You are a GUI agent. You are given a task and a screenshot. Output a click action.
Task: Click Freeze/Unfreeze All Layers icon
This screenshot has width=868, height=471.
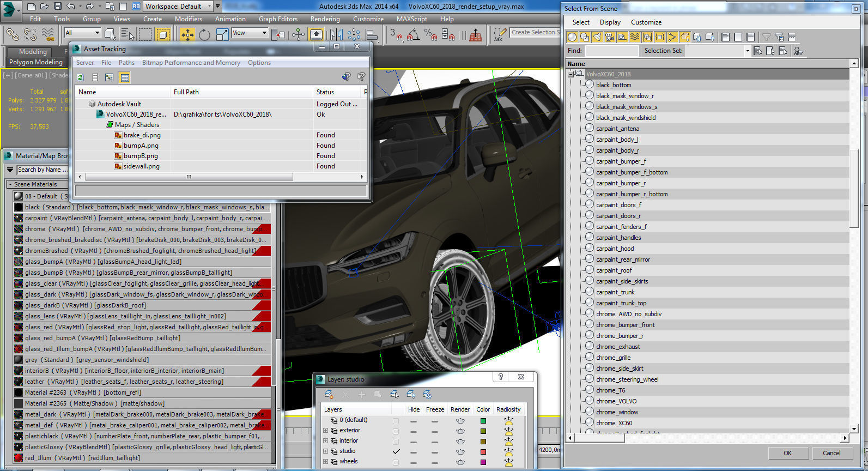[427, 394]
